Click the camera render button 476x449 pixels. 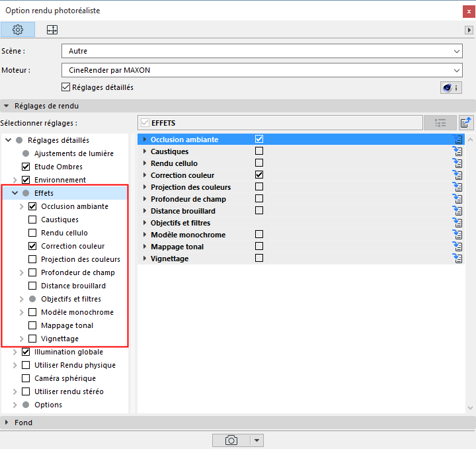[231, 440]
